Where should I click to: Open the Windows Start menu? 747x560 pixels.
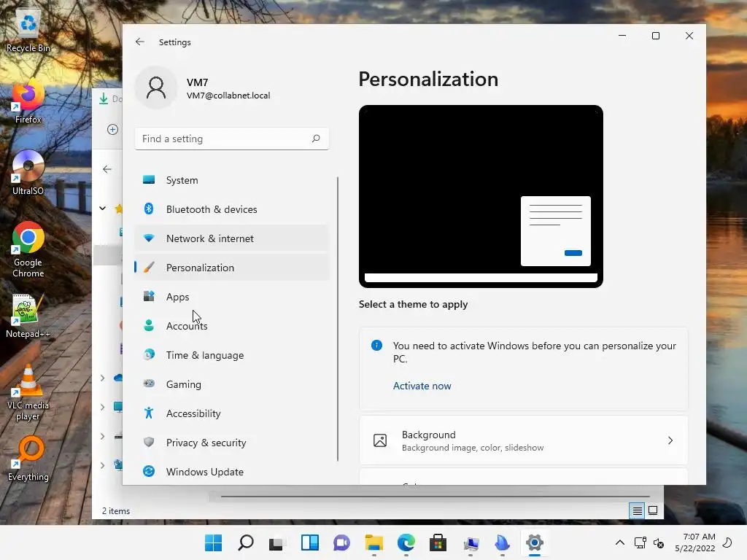pos(214,542)
